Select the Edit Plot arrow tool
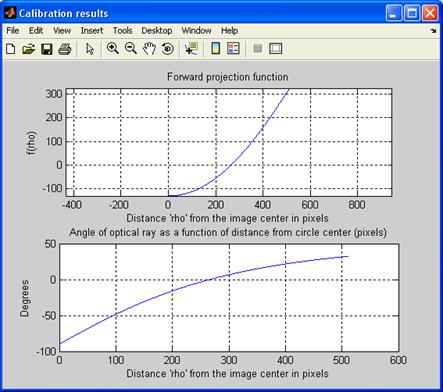 click(x=90, y=49)
